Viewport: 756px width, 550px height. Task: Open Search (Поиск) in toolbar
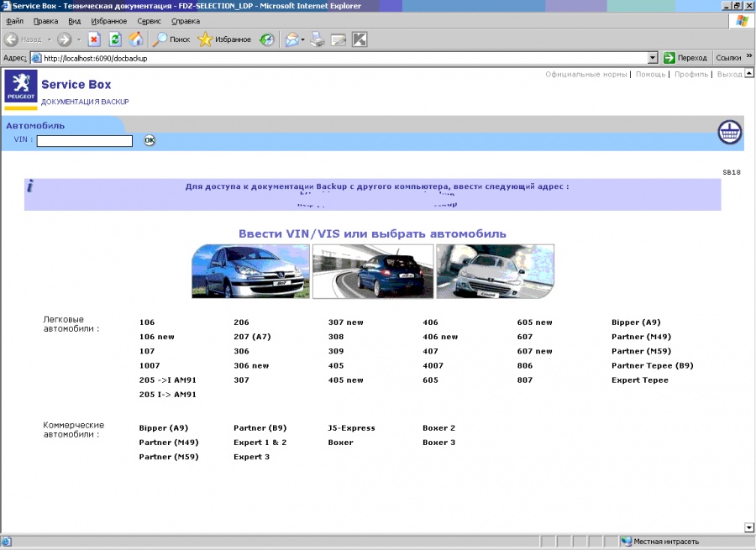pyautogui.click(x=171, y=39)
